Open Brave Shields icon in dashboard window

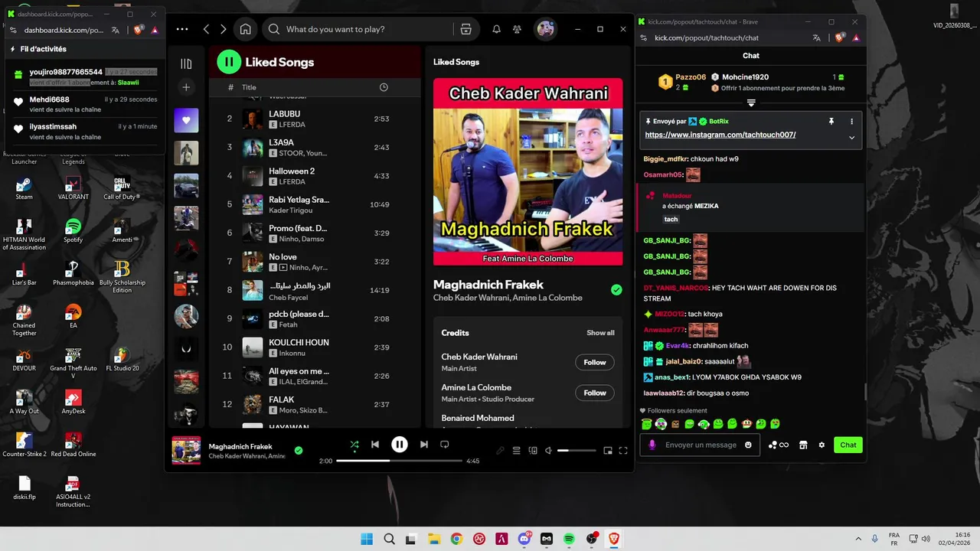point(138,30)
